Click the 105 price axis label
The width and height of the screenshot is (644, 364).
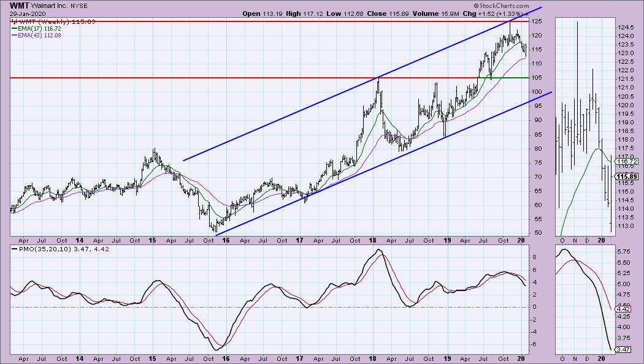point(537,78)
